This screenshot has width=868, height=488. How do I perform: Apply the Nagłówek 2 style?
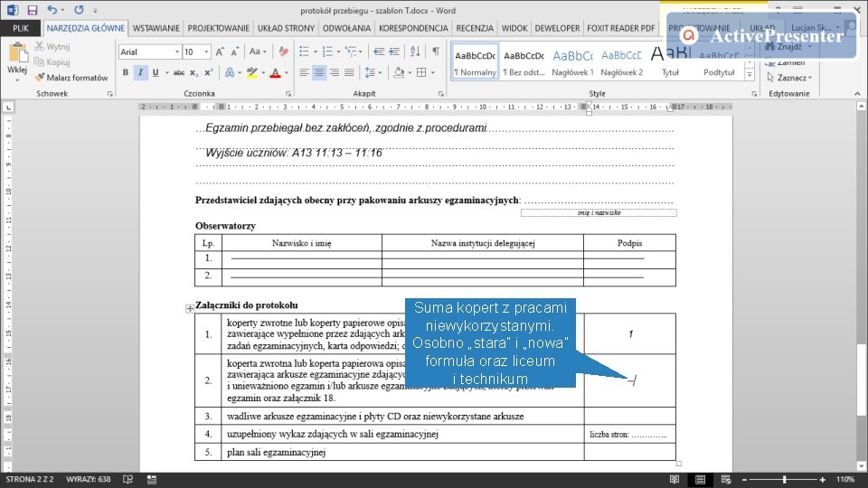622,62
